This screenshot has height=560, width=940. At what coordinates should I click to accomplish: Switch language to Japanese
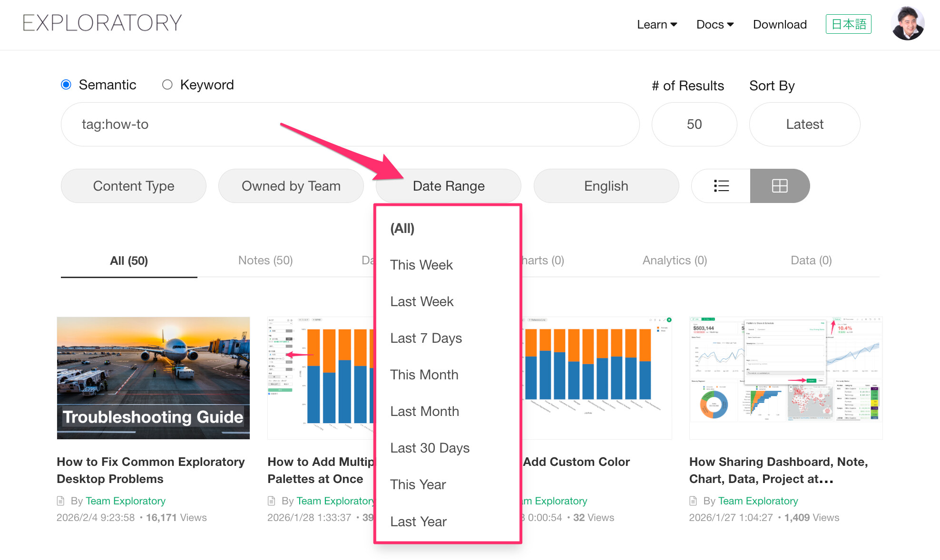tap(848, 24)
